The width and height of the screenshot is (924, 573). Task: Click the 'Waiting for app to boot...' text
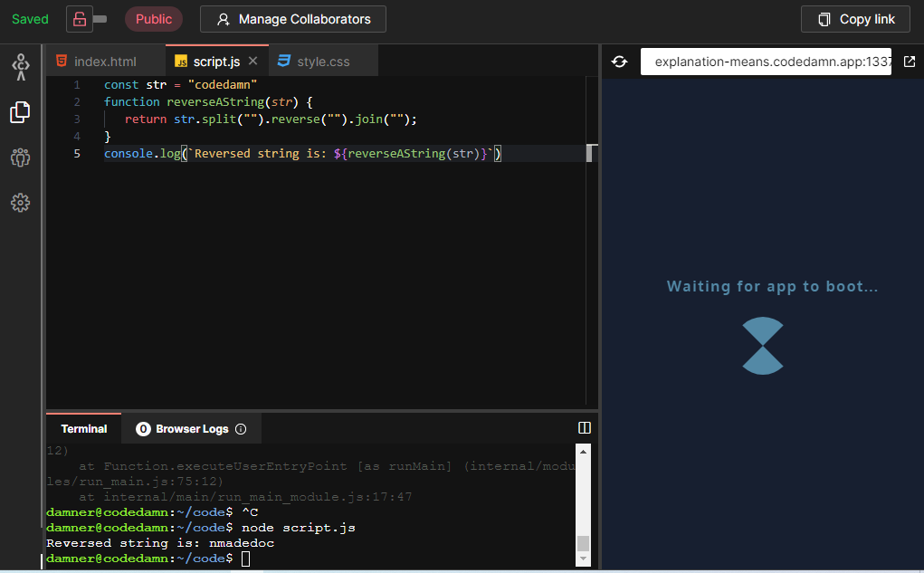[x=772, y=286]
